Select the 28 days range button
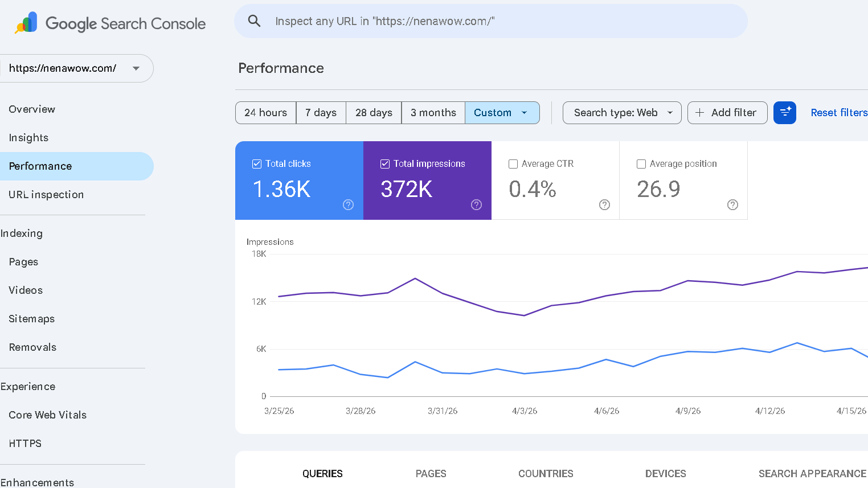Viewport: 868px width, 488px height. coord(374,113)
